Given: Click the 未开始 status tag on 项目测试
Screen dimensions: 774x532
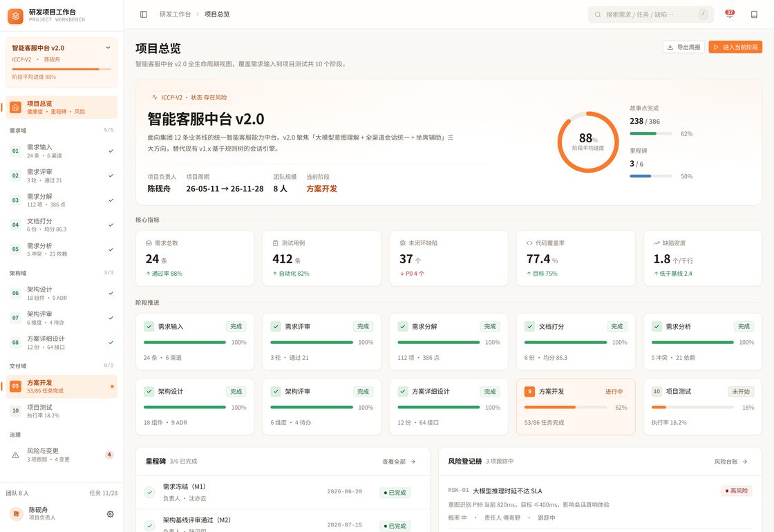Looking at the screenshot, I should [x=741, y=391].
